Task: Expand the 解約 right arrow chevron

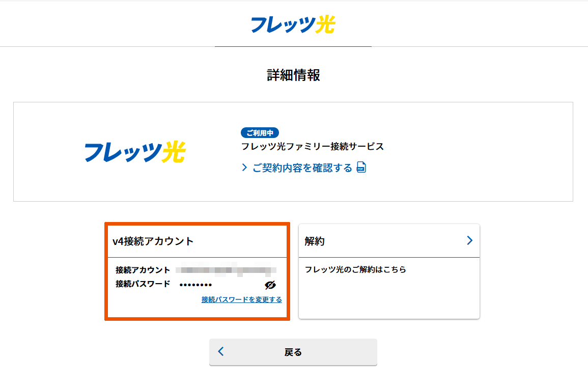Action: (x=469, y=240)
